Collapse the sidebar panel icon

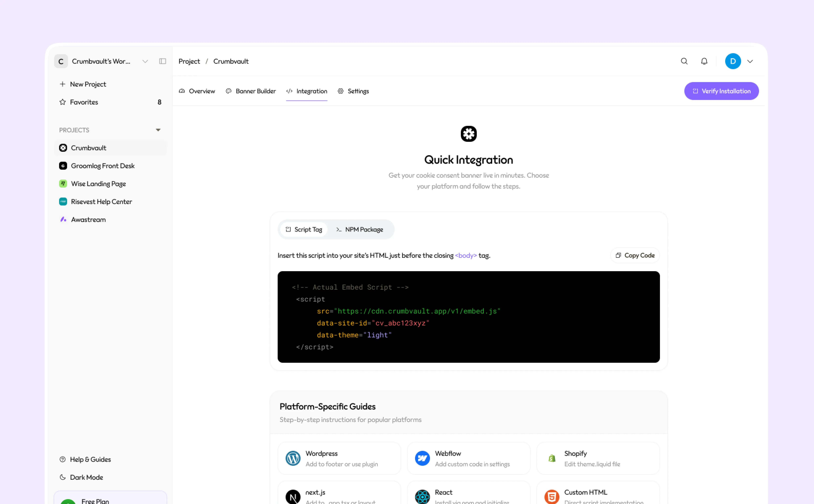tap(162, 61)
